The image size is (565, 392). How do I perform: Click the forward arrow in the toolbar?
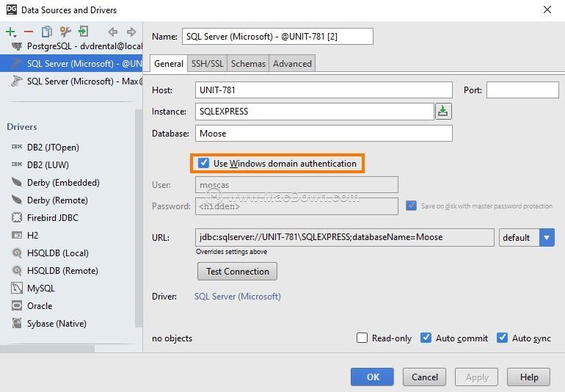(x=131, y=32)
